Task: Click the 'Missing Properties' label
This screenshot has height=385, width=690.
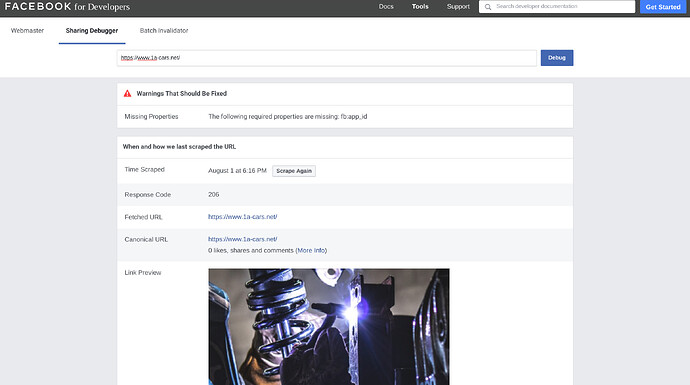Action: click(151, 116)
